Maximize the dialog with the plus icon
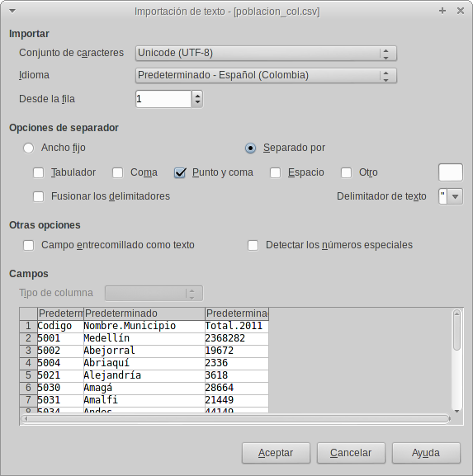 [x=442, y=11]
